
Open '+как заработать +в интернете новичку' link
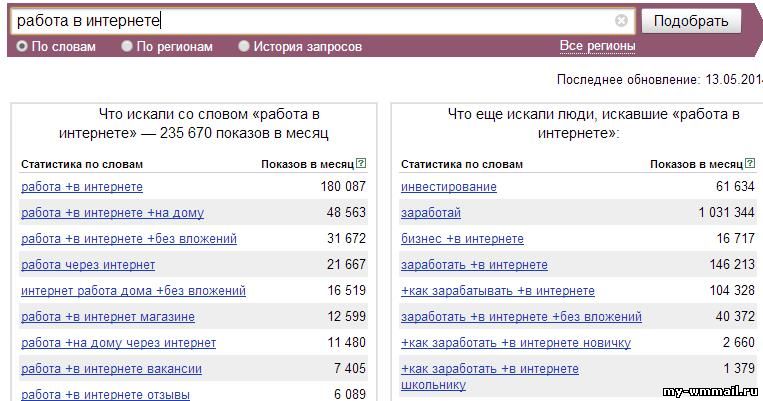[x=516, y=343]
